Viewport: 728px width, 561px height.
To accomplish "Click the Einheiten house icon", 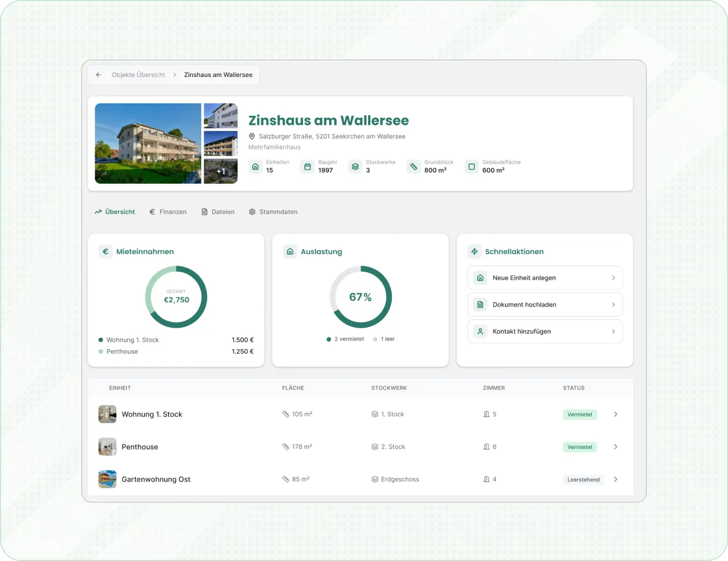I will pyautogui.click(x=255, y=167).
